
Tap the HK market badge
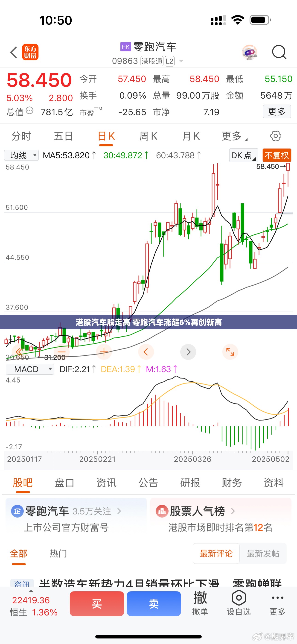125,47
